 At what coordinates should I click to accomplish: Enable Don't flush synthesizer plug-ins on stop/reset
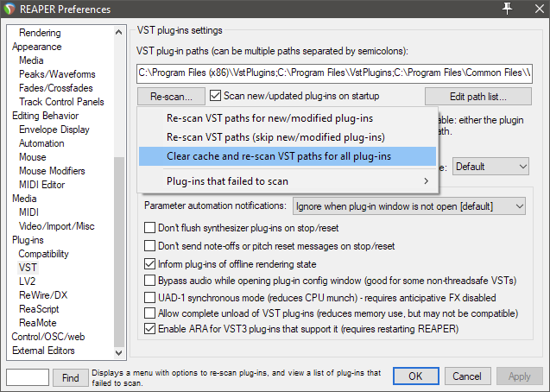point(149,228)
